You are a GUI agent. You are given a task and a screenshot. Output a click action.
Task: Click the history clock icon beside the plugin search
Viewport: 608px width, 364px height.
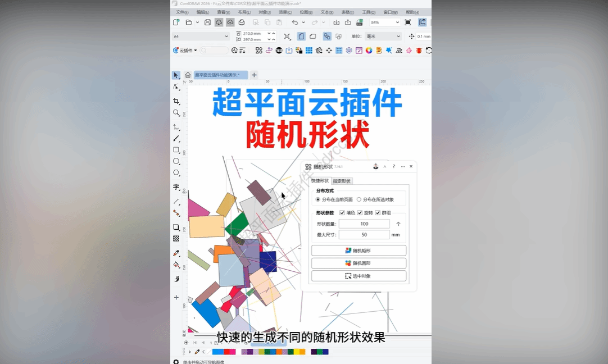tap(234, 51)
